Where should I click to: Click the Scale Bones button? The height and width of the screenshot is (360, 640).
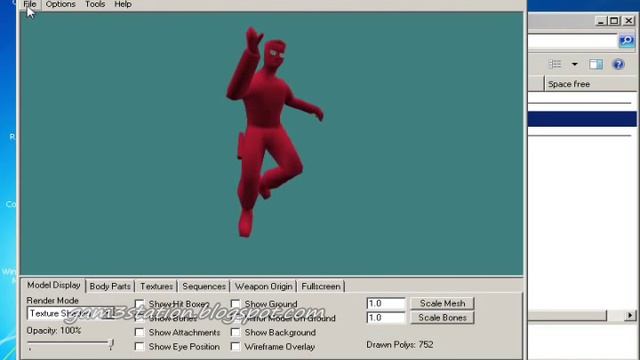coord(442,318)
